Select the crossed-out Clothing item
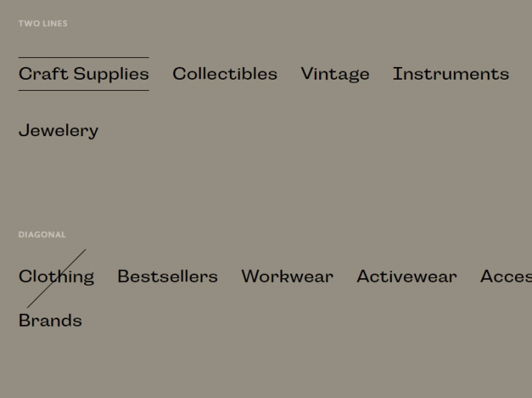 click(x=57, y=277)
